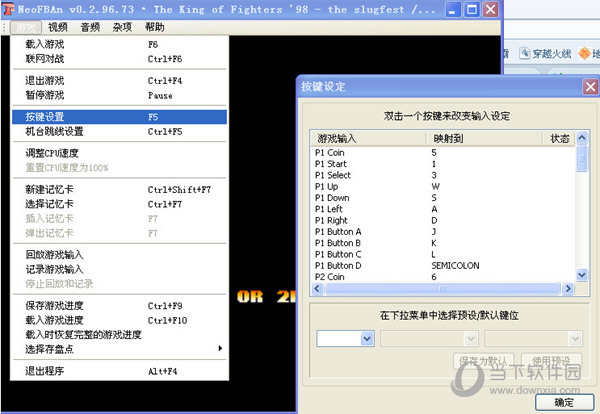Confirm with the 确定 button
Image resolution: width=600 pixels, height=414 pixels.
pos(564,402)
